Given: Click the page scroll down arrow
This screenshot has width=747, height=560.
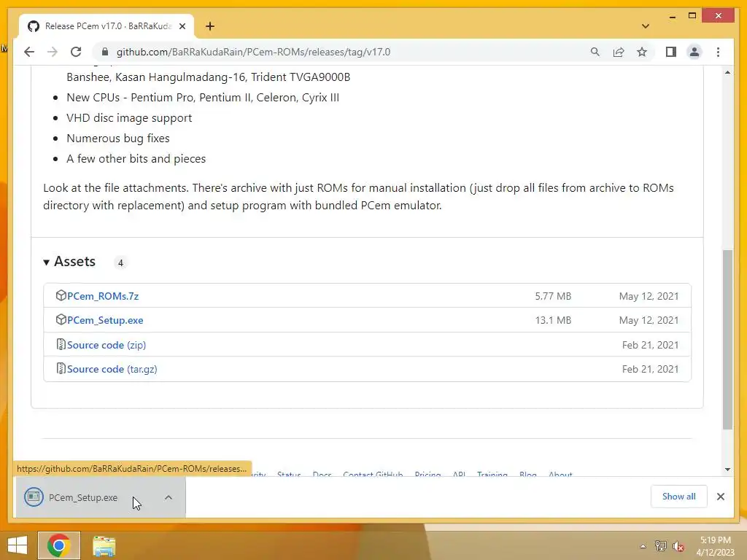Looking at the screenshot, I should pos(727,470).
